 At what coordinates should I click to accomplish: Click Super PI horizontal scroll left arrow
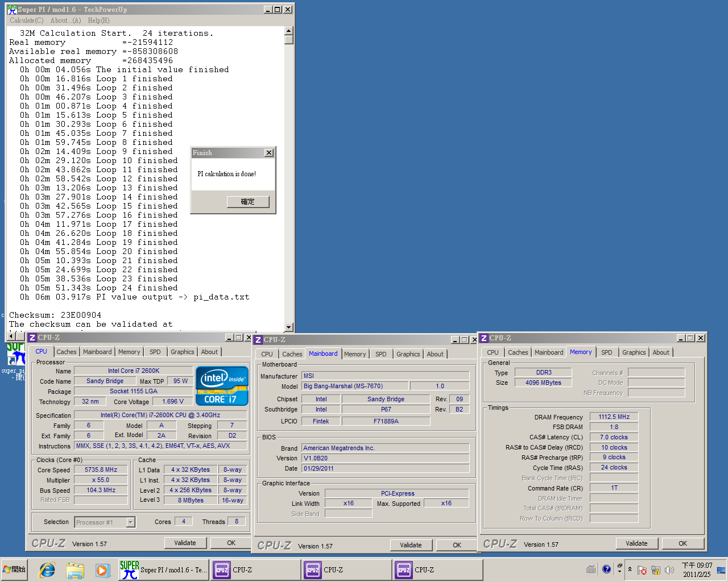[x=11, y=335]
